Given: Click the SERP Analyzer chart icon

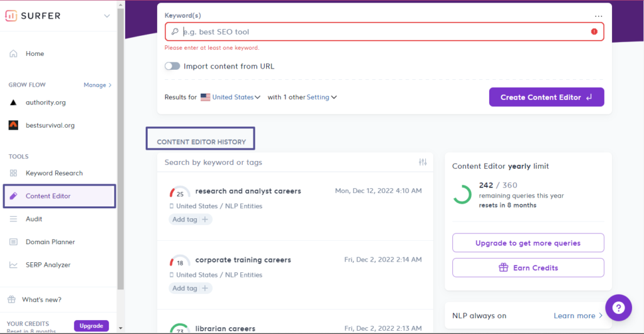Looking at the screenshot, I should point(14,265).
